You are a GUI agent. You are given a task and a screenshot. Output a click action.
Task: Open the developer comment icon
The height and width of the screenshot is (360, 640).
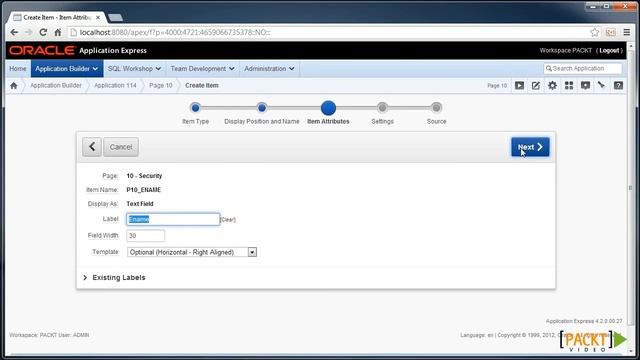tap(585, 85)
